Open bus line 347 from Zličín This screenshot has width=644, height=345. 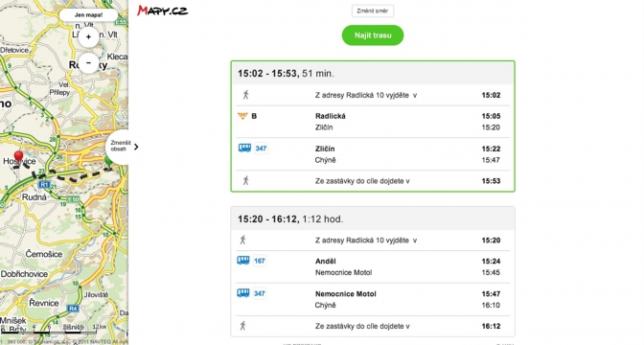(261, 149)
